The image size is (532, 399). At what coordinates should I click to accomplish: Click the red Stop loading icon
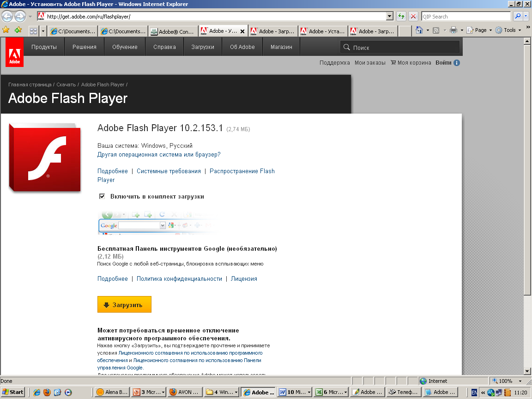pyautogui.click(x=413, y=16)
